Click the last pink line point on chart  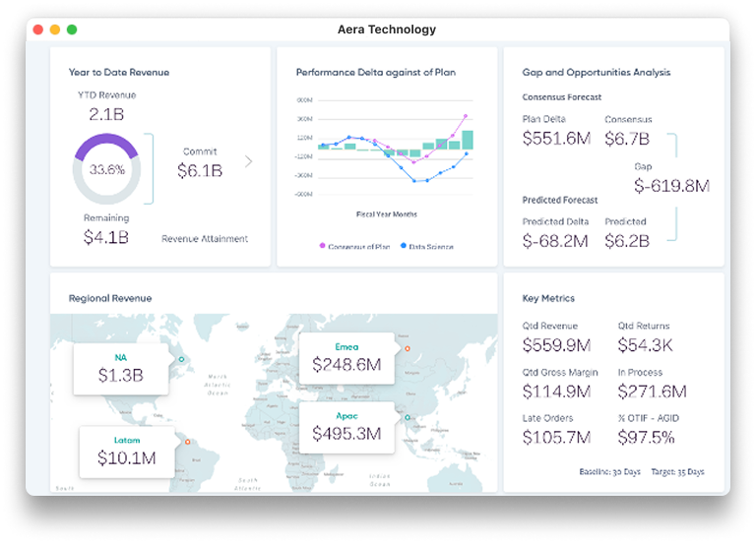(466, 116)
